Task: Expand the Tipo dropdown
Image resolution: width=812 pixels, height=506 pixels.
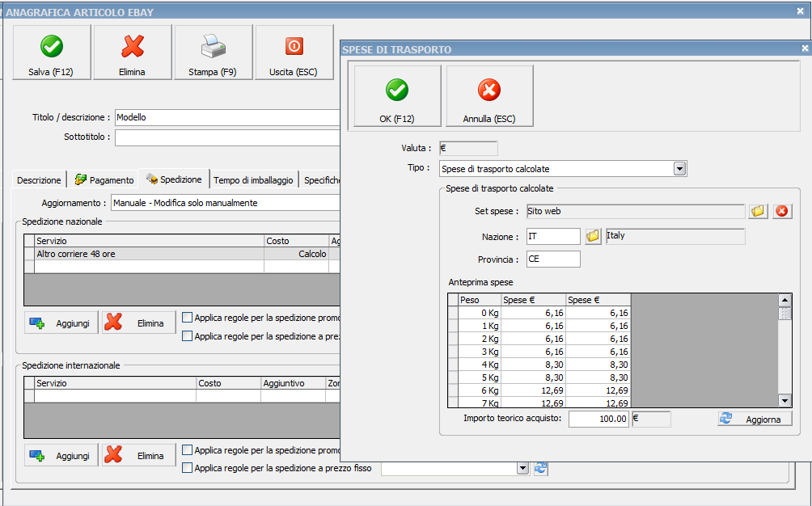Action: point(679,169)
